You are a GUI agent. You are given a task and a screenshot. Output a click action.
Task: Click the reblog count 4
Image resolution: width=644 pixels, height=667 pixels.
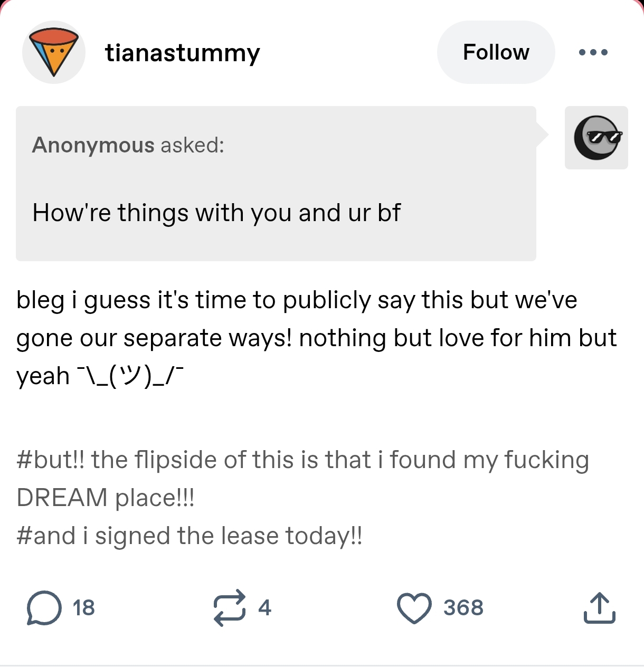(264, 608)
